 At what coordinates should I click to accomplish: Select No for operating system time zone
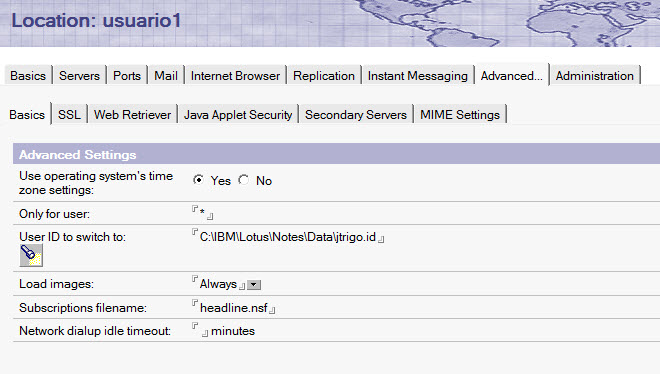244,180
